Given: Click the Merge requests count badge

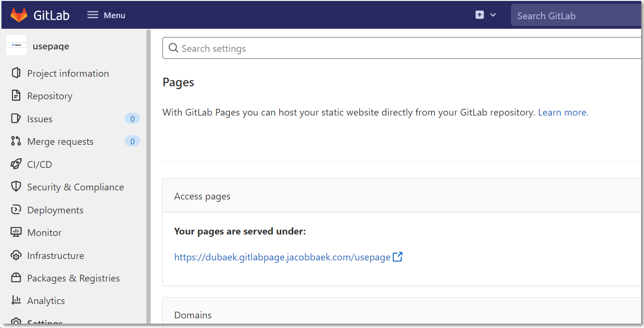Looking at the screenshot, I should pyautogui.click(x=132, y=141).
